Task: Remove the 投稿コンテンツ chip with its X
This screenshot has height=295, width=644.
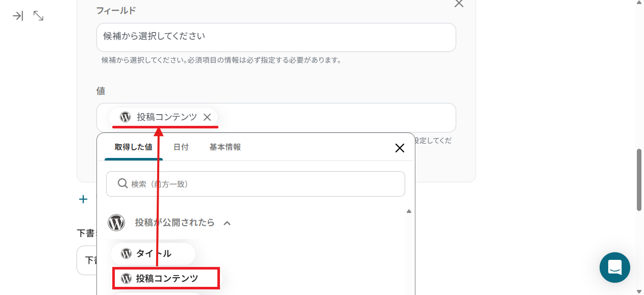Action: 207,117
